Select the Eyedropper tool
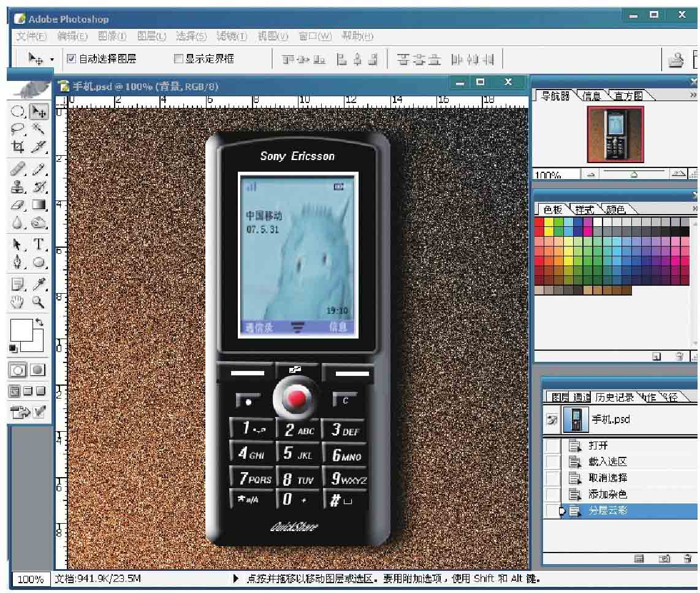 click(39, 285)
